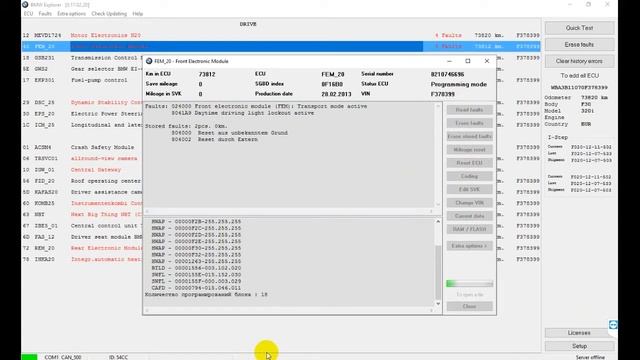This screenshot has height=360, width=640.
Task: Click the Edit SVK button
Action: click(469, 189)
